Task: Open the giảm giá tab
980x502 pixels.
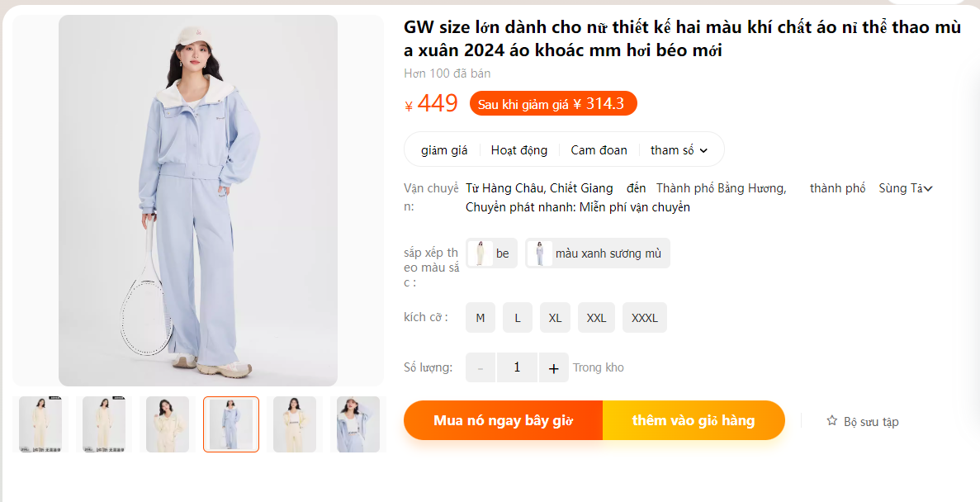Action: point(444,150)
